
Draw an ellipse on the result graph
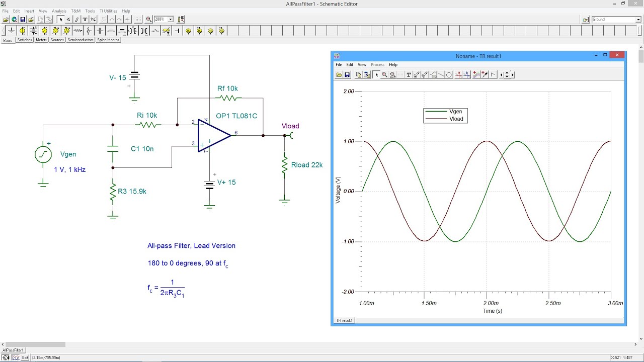(x=449, y=75)
